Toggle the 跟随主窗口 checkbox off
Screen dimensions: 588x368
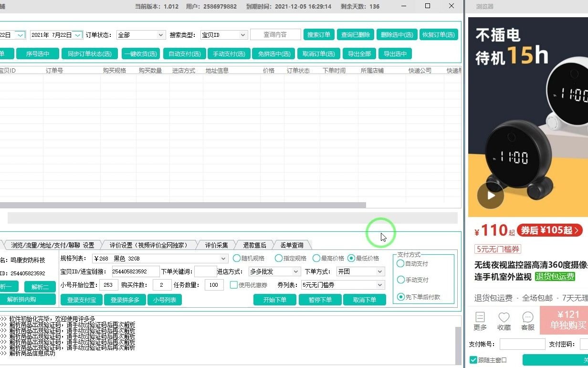click(x=473, y=359)
